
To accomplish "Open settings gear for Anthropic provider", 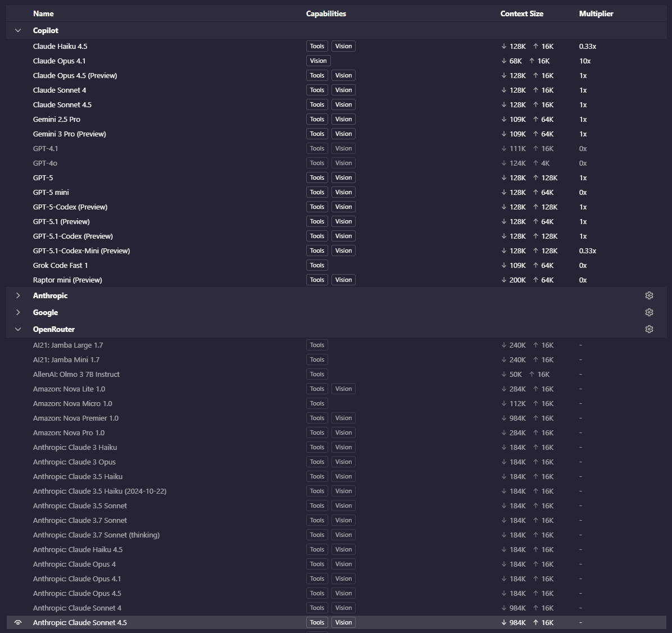I will point(649,295).
